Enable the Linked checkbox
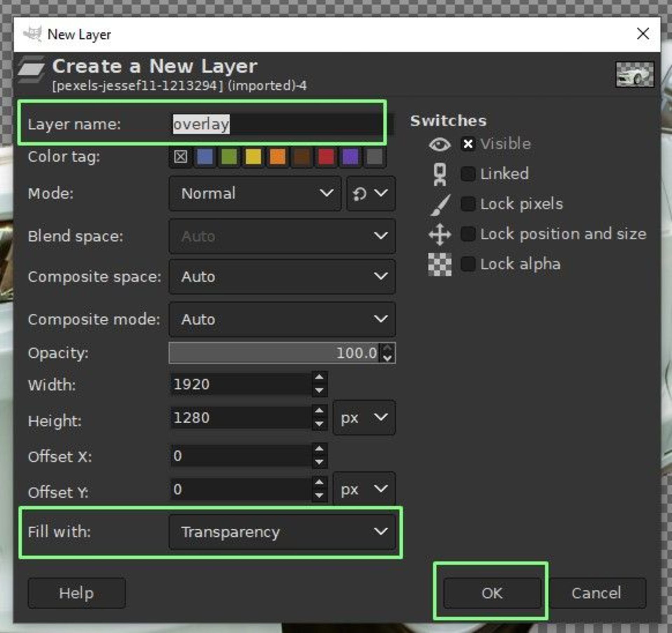 (468, 174)
